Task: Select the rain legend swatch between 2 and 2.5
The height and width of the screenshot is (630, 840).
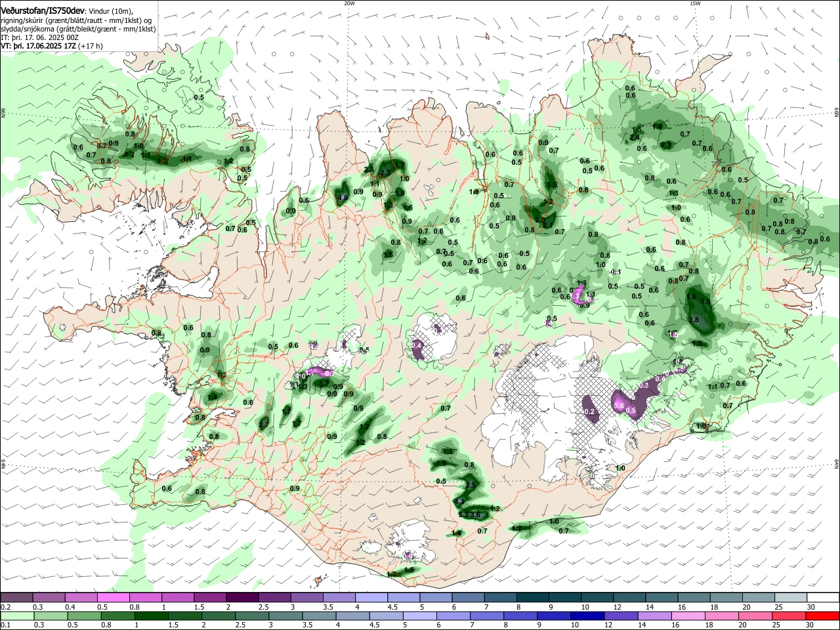Action: (219, 616)
